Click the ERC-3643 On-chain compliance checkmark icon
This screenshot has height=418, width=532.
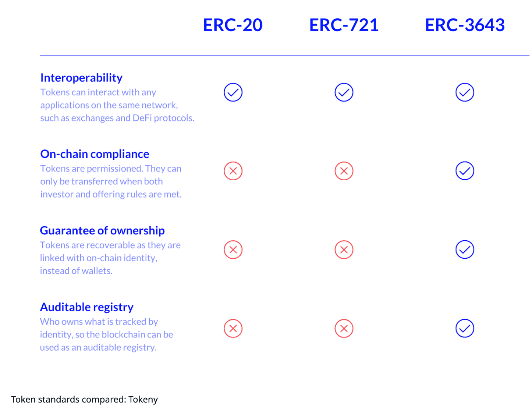click(x=465, y=171)
